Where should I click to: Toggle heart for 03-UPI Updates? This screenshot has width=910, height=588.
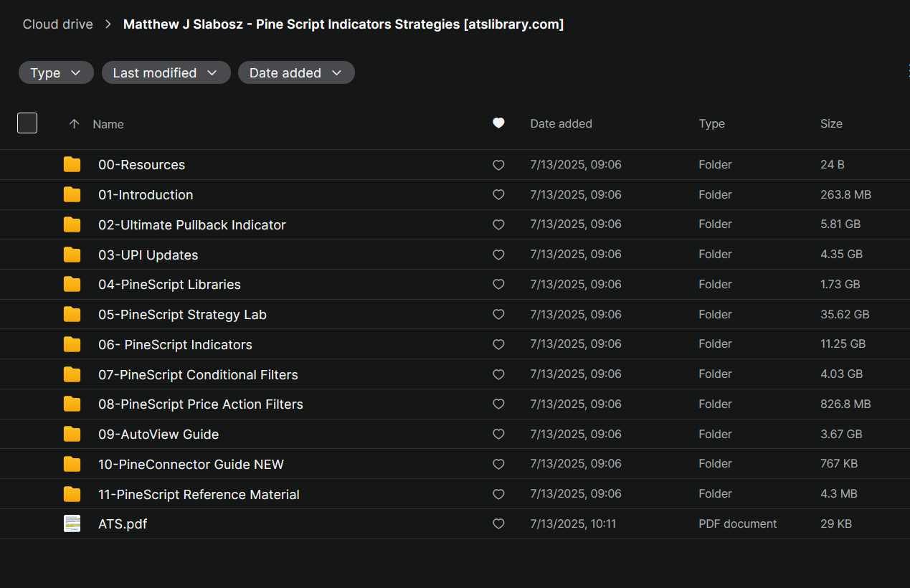click(498, 255)
